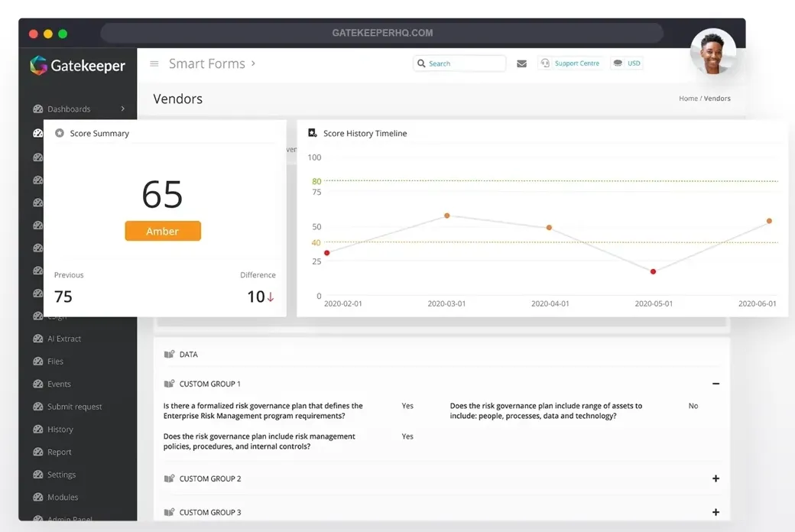Click the Home breadcrumb link
This screenshot has width=795, height=532.
point(688,99)
